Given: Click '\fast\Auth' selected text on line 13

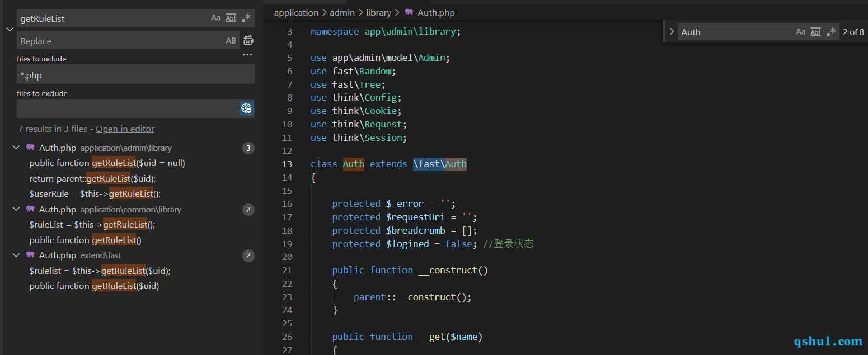Looking at the screenshot, I should 440,164.
